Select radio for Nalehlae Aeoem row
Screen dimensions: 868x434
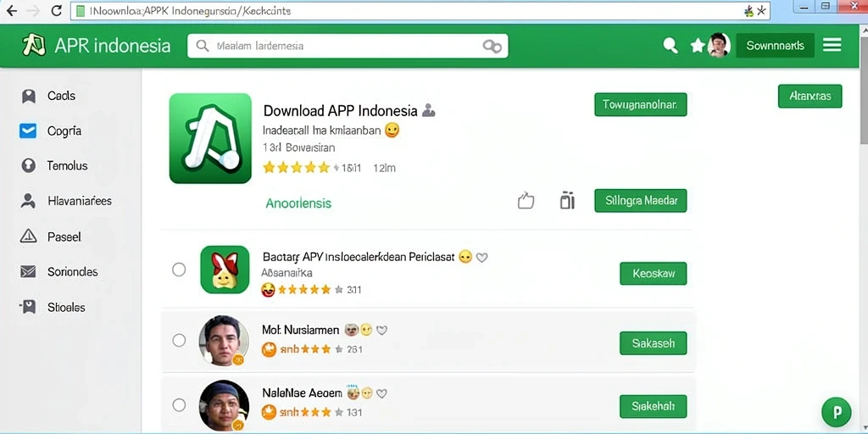tap(179, 405)
